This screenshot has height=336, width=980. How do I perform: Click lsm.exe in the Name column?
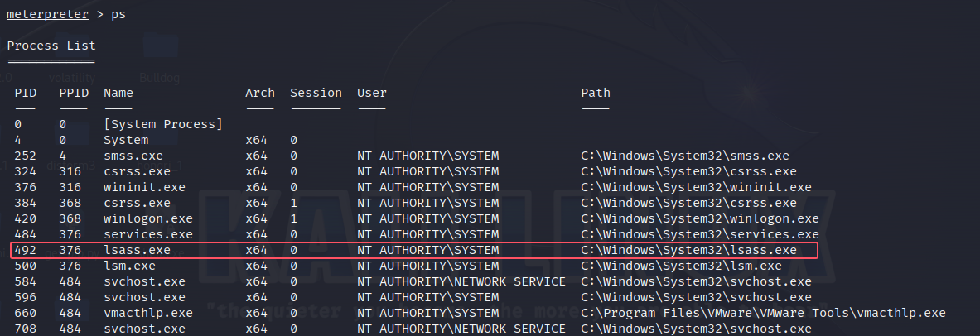pos(129,266)
